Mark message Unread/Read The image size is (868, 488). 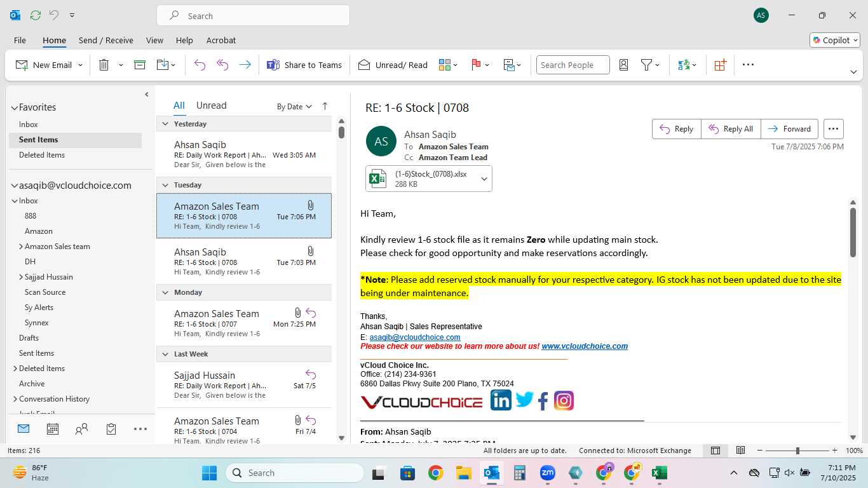click(393, 65)
